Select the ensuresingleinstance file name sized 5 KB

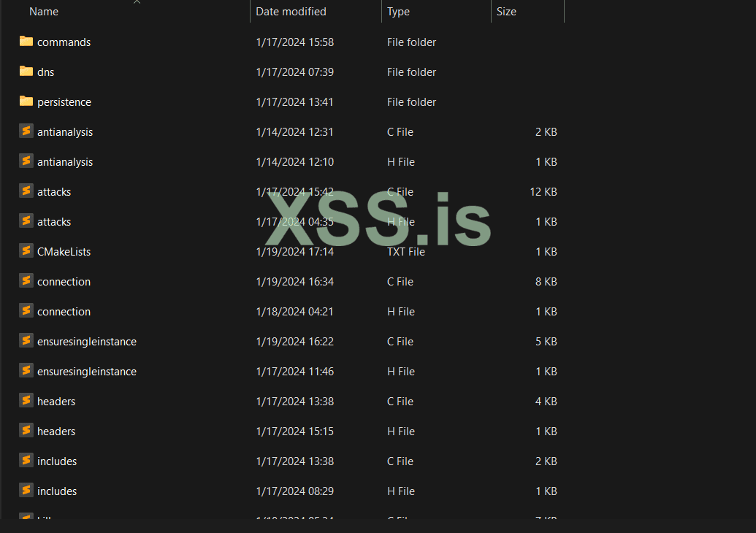87,341
